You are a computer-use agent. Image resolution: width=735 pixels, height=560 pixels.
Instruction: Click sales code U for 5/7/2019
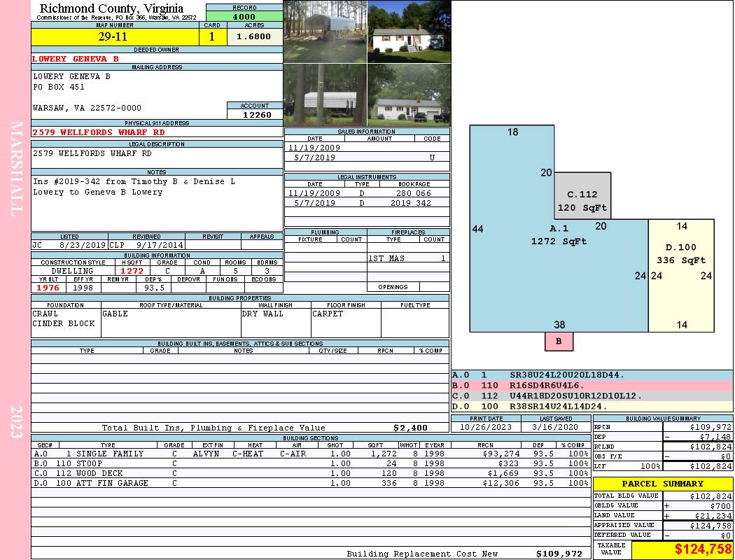tap(432, 157)
